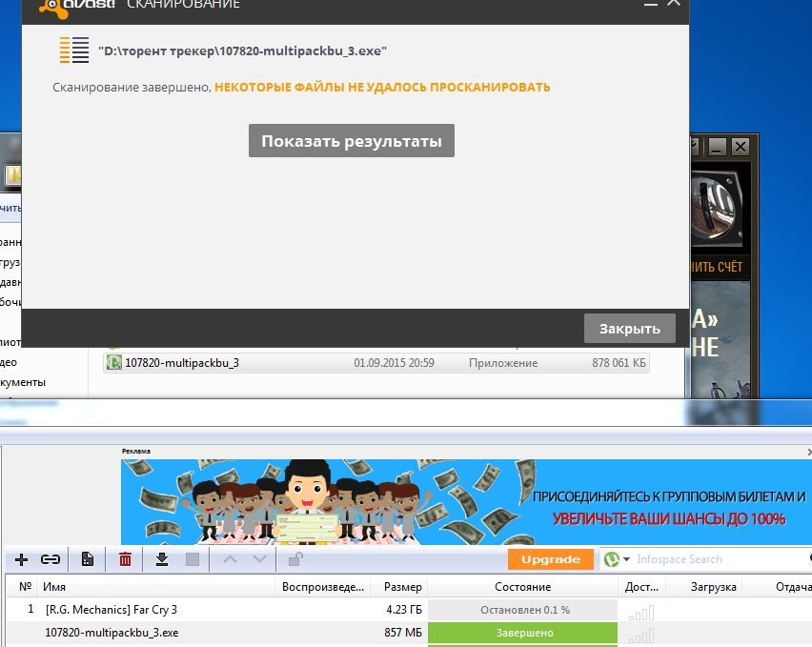
Task: Sort torrents by Имя column header
Action: [x=152, y=587]
